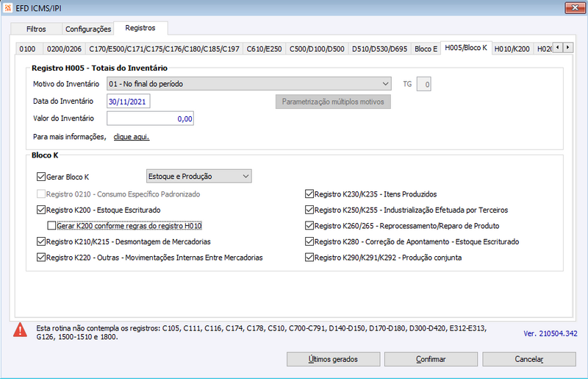588x379 pixels.
Task: Follow the 'clique aqui.' link
Action: [132, 137]
